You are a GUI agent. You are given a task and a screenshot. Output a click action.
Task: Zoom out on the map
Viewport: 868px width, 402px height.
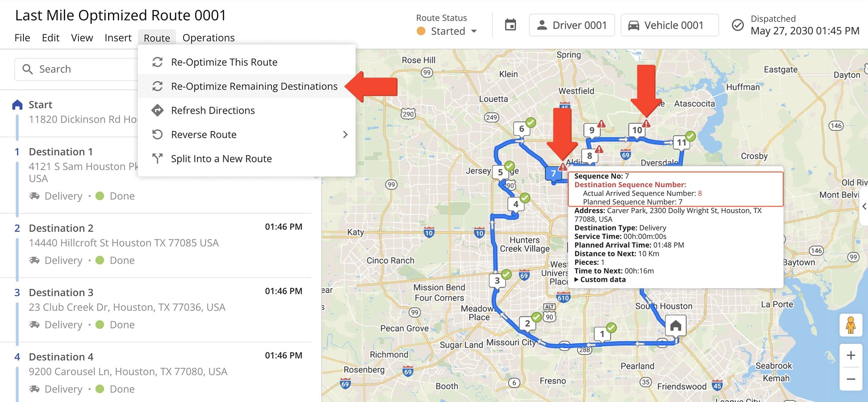tap(851, 379)
